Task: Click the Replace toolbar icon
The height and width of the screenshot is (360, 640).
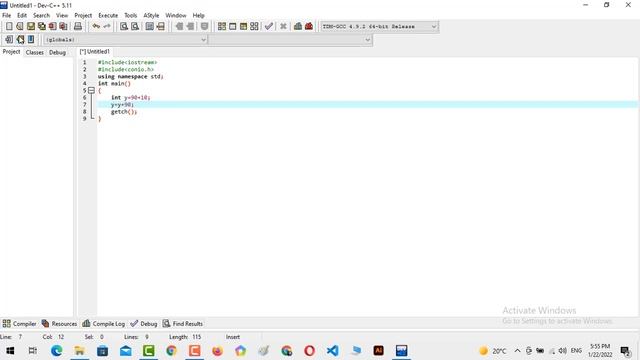Action: 135,27
